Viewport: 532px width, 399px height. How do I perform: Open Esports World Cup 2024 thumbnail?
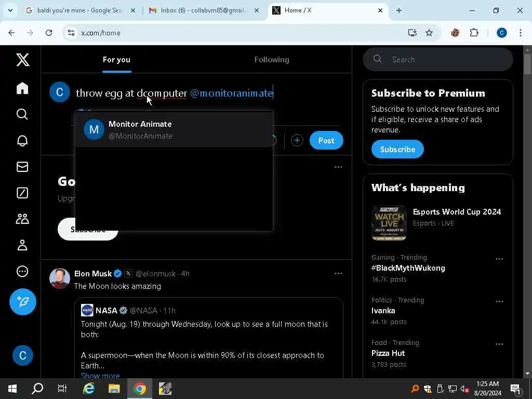[x=389, y=222]
